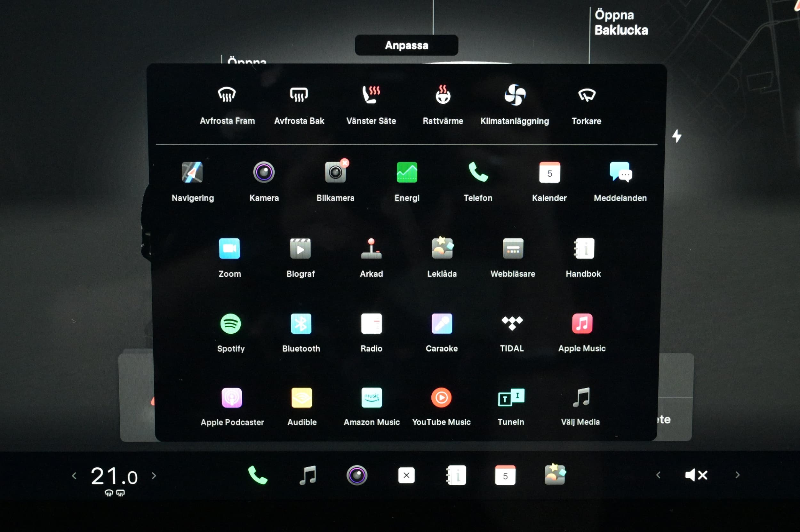Open manual icon in bottom dock
The width and height of the screenshot is (800, 532).
[x=456, y=475]
